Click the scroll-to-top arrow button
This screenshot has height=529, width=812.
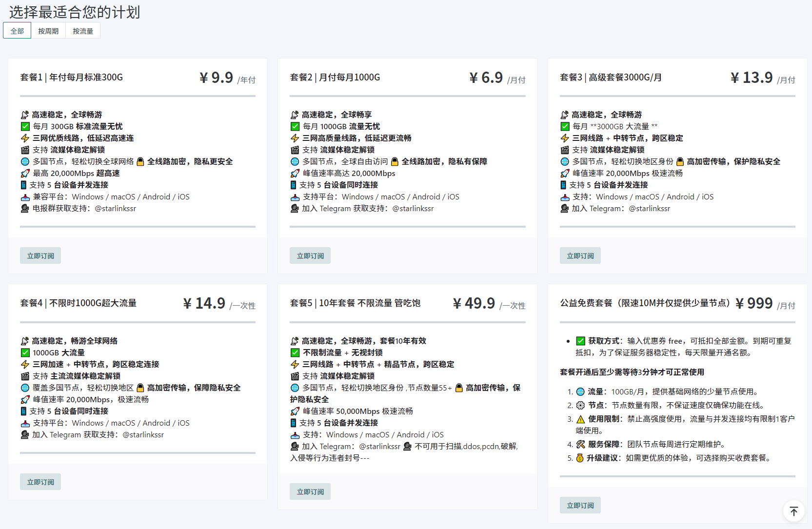(x=793, y=511)
